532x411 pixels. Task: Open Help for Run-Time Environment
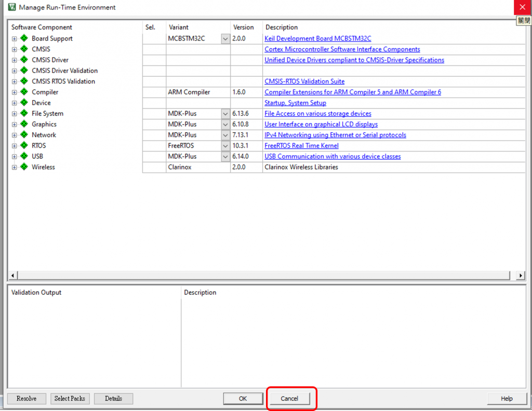tap(507, 399)
